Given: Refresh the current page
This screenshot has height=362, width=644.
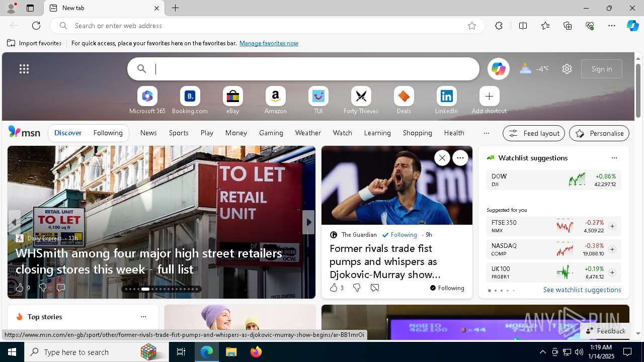Looking at the screenshot, I should tap(36, 26).
